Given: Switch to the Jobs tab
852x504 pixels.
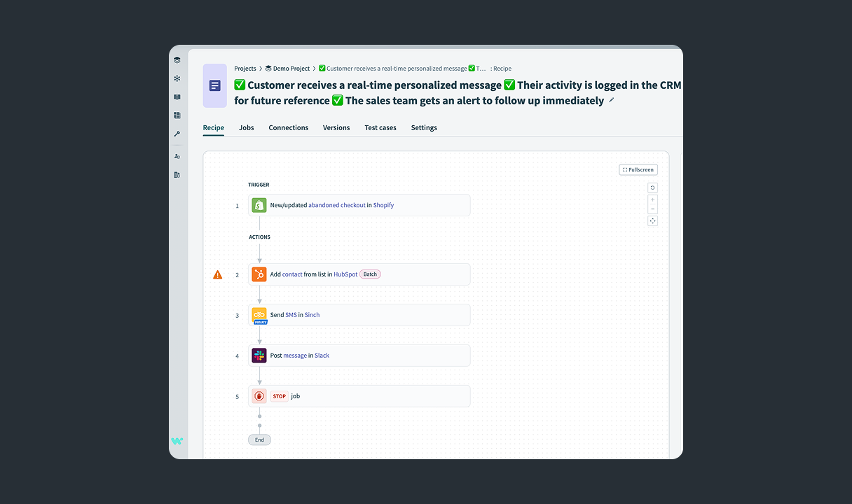Looking at the screenshot, I should point(247,128).
